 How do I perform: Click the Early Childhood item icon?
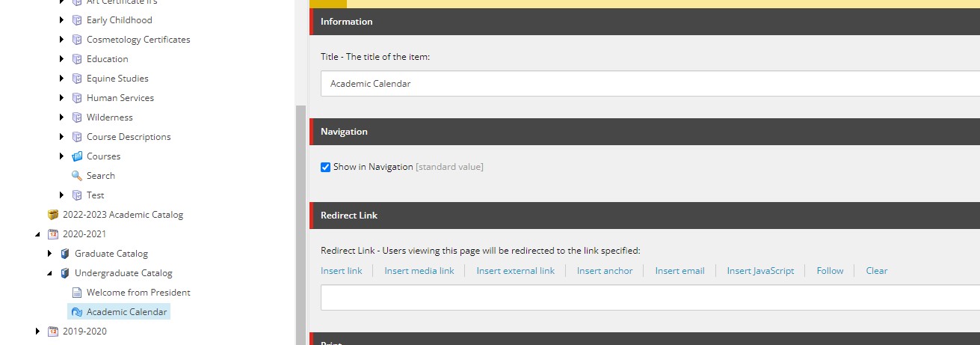click(76, 20)
